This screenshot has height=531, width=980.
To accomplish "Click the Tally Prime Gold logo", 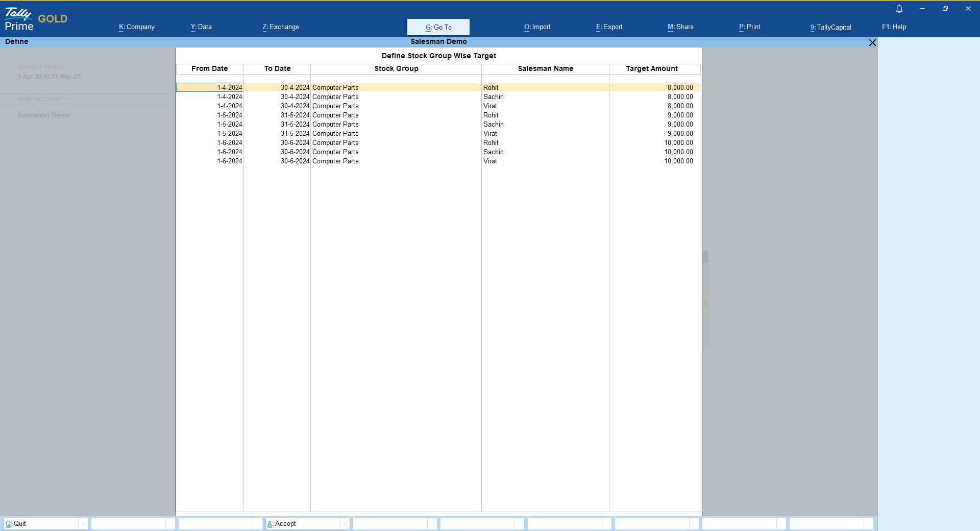I will (36, 19).
